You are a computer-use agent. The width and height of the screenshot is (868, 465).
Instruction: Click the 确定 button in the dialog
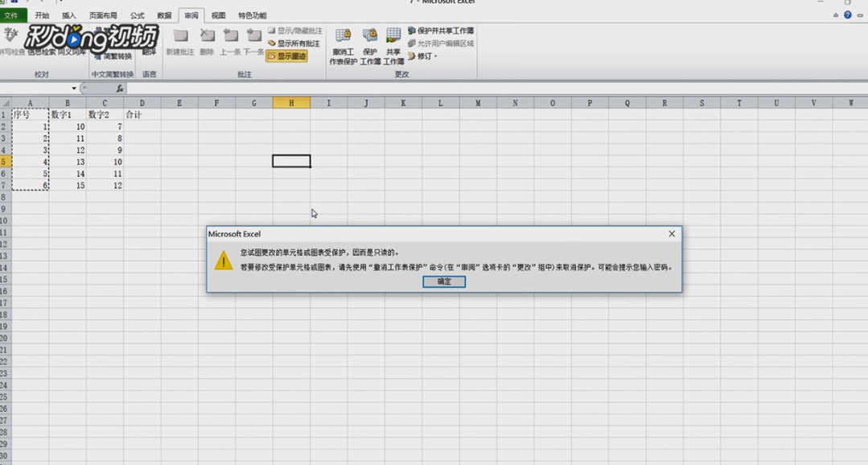pyautogui.click(x=444, y=282)
